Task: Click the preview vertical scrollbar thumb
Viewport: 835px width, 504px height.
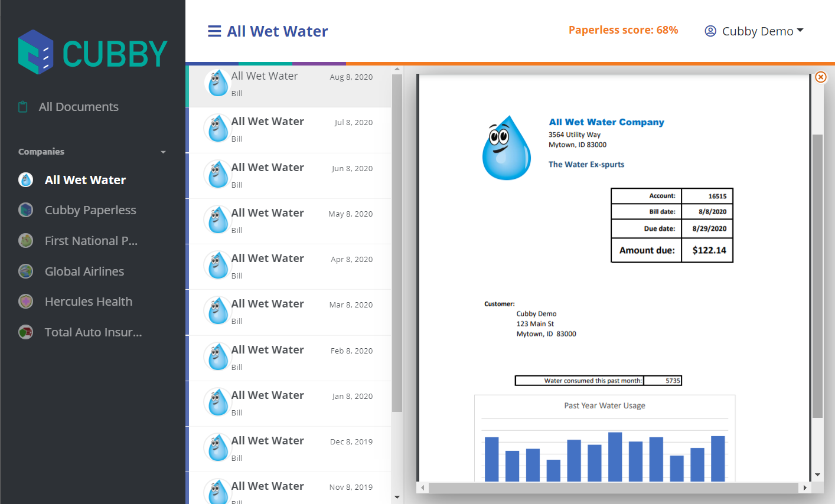Action: click(817, 276)
